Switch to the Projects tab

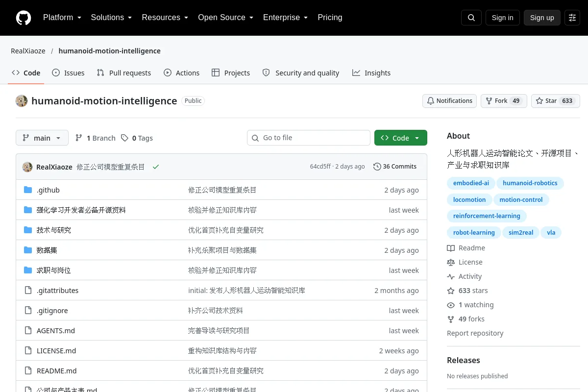[231, 73]
